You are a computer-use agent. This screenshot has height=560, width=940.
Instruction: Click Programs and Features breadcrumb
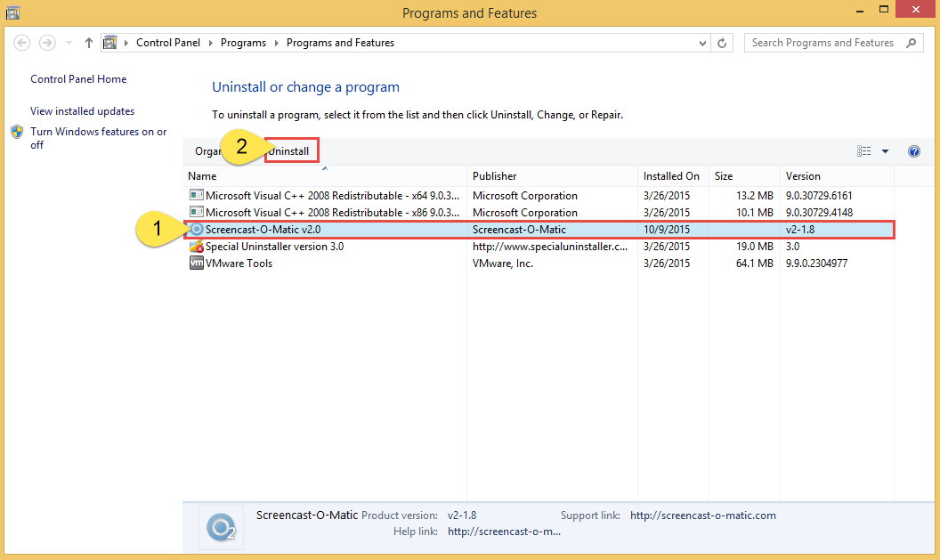pyautogui.click(x=341, y=43)
